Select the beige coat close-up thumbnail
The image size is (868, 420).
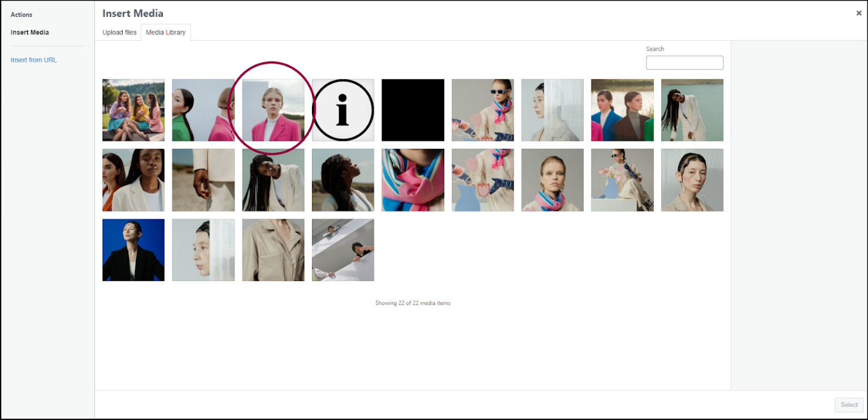pos(273,249)
